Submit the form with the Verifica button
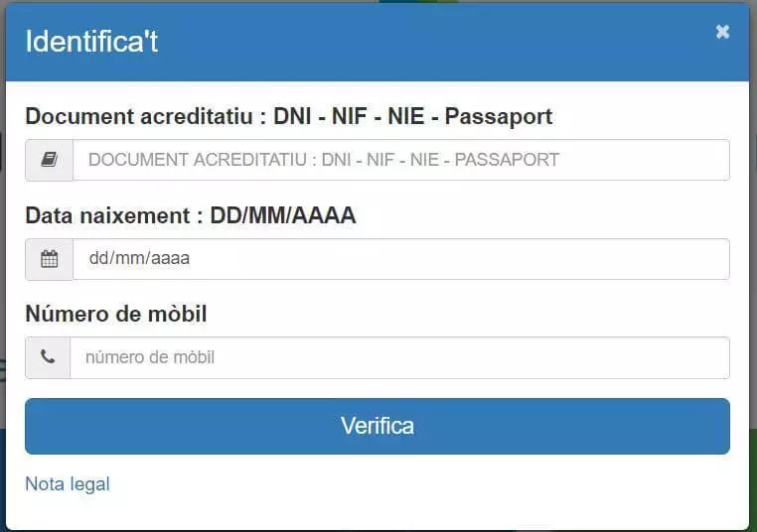 [378, 426]
